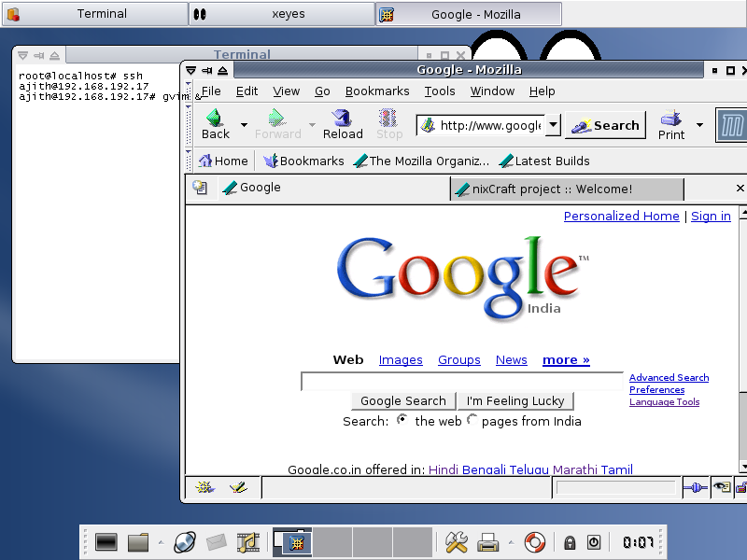
Task: Click the new tab icon in the tab bar
Action: pyautogui.click(x=200, y=188)
